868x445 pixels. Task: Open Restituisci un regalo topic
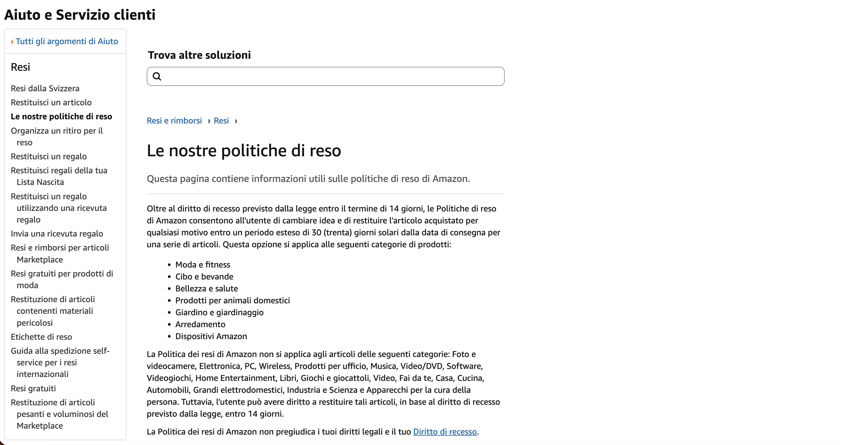(49, 157)
